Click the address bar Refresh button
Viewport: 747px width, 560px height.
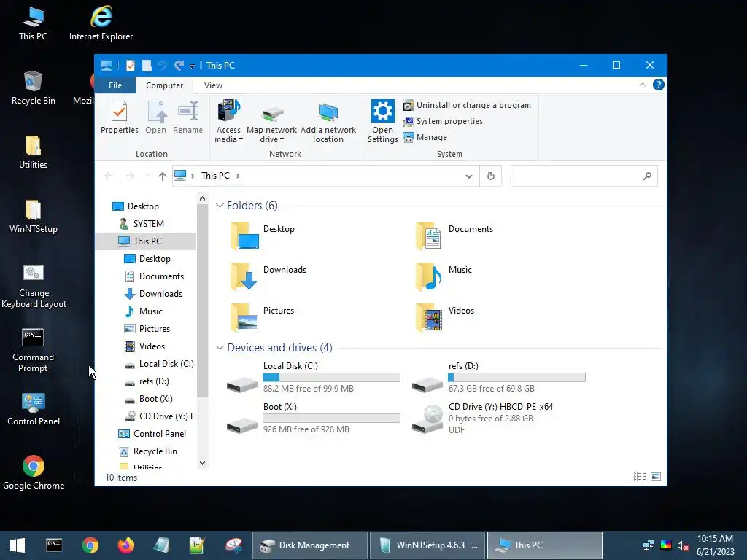point(491,176)
